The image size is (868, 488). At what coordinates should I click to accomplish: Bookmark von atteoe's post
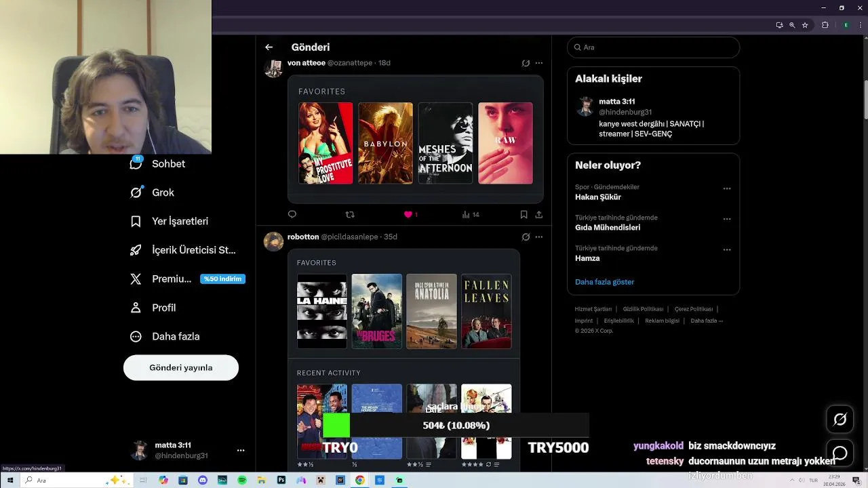[524, 214]
